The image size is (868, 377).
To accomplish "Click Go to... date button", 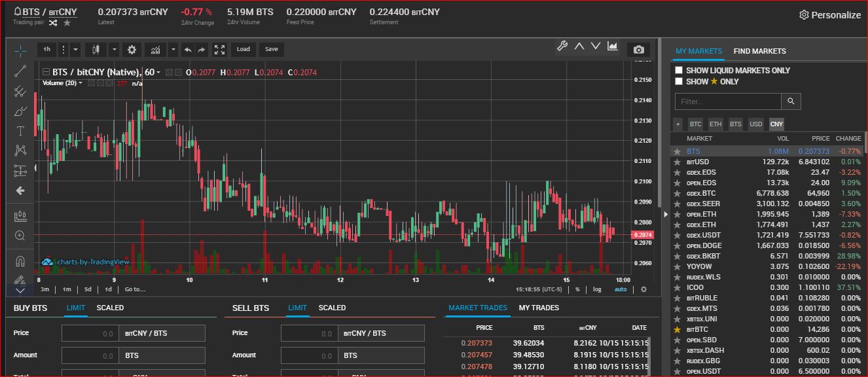I will point(135,289).
